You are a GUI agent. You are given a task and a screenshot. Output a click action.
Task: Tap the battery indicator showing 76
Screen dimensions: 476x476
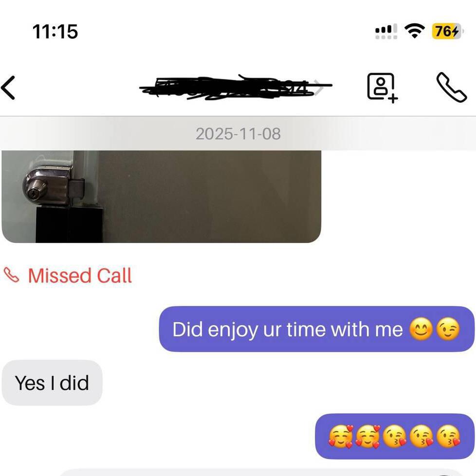(447, 31)
